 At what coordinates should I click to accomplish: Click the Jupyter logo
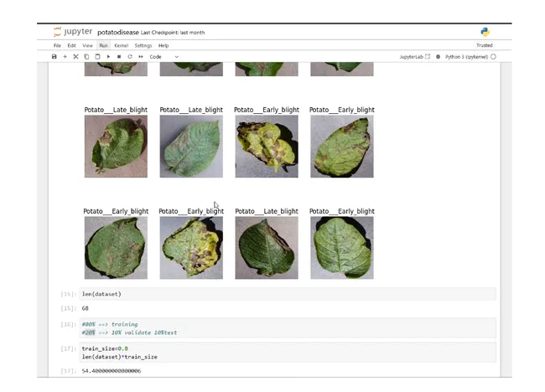(73, 32)
